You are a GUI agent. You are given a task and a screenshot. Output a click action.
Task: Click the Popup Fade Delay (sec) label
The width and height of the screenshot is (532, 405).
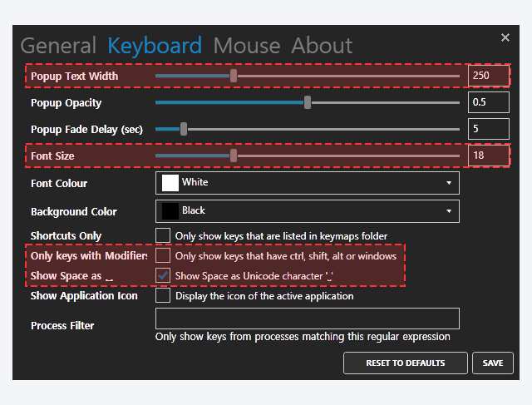point(86,130)
